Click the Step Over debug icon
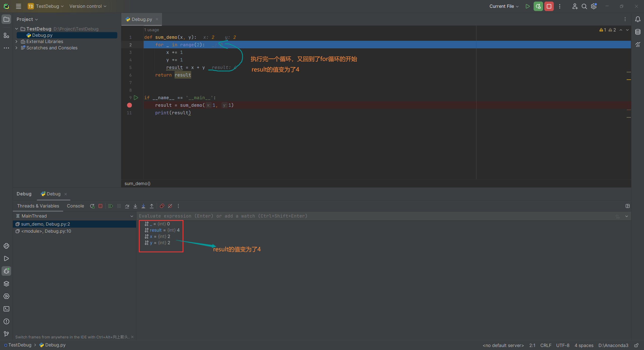Image resolution: width=644 pixels, height=350 pixels. click(x=127, y=206)
